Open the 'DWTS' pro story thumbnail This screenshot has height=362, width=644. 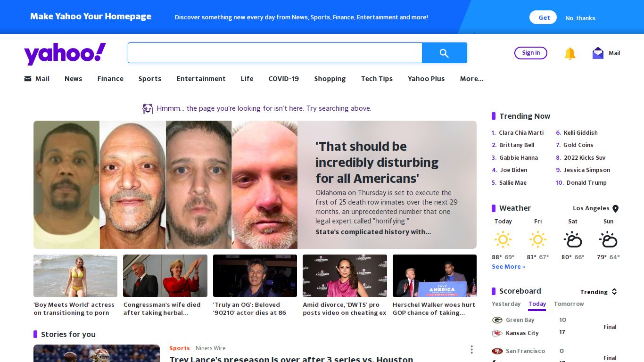(345, 276)
